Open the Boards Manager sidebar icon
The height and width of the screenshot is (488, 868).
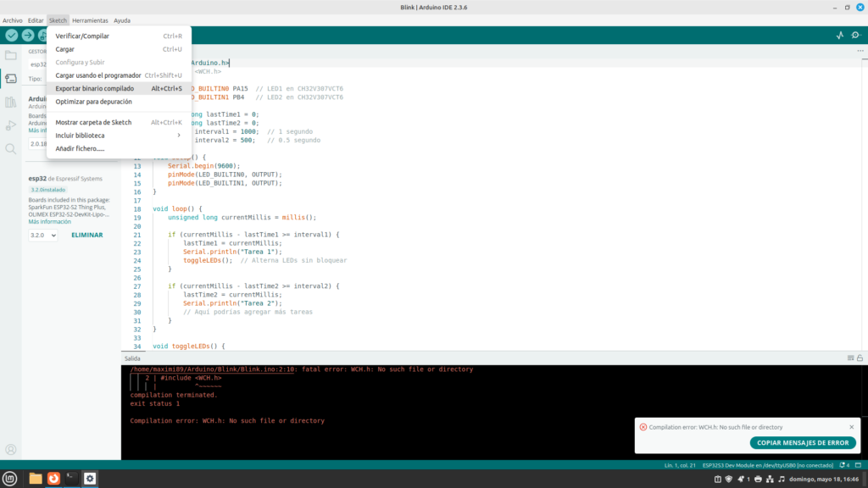11,79
